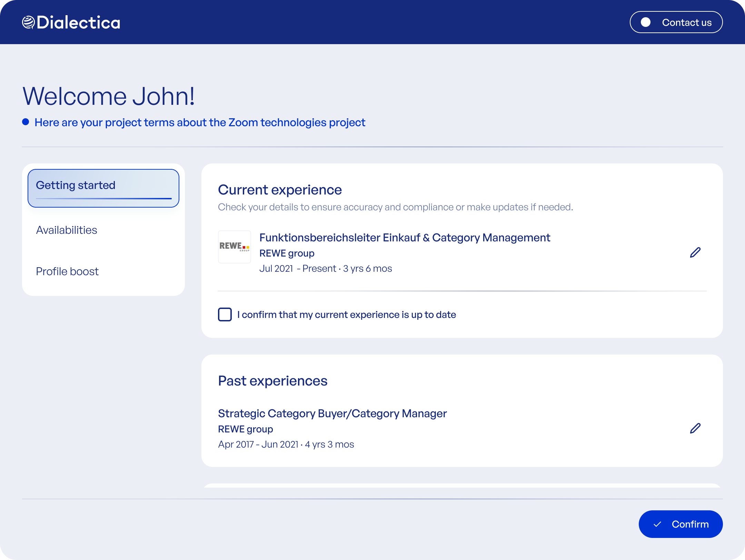Viewport: 745px width, 560px height.
Task: Select the Strategic Category Buyer/Category Manager title
Action: [x=332, y=413]
